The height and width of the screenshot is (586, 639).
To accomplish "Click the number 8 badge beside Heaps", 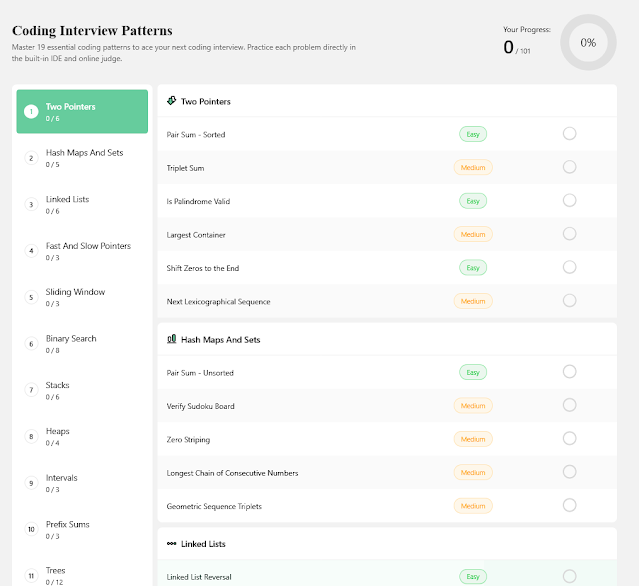I will click(31, 436).
